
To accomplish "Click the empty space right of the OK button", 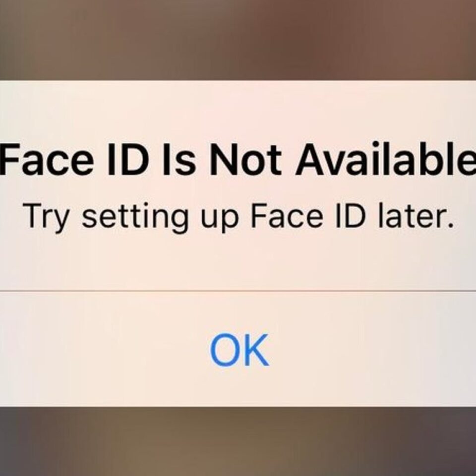I will pyautogui.click(x=373, y=350).
